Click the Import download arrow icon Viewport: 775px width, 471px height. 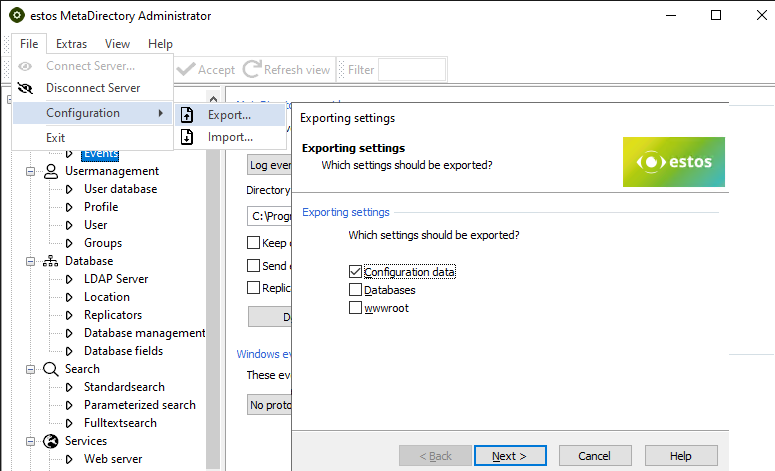187,137
